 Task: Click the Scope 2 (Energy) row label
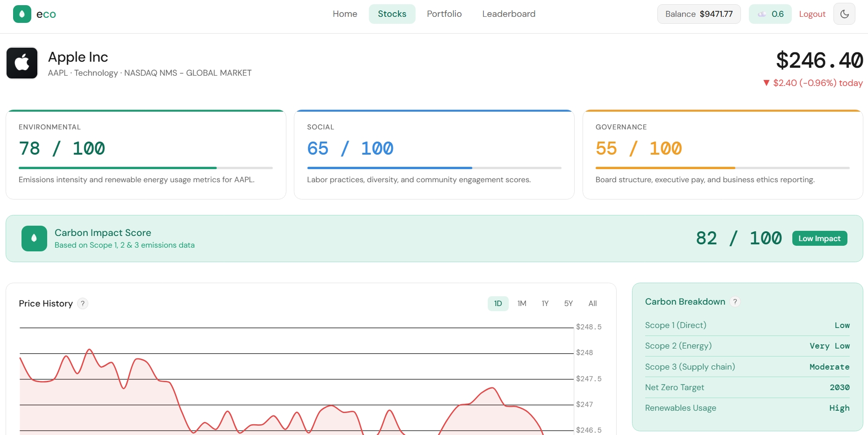678,346
